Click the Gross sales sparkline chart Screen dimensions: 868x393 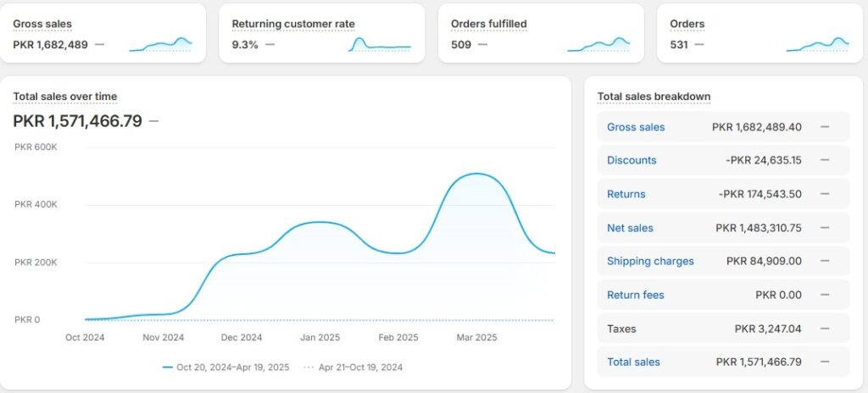(161, 45)
